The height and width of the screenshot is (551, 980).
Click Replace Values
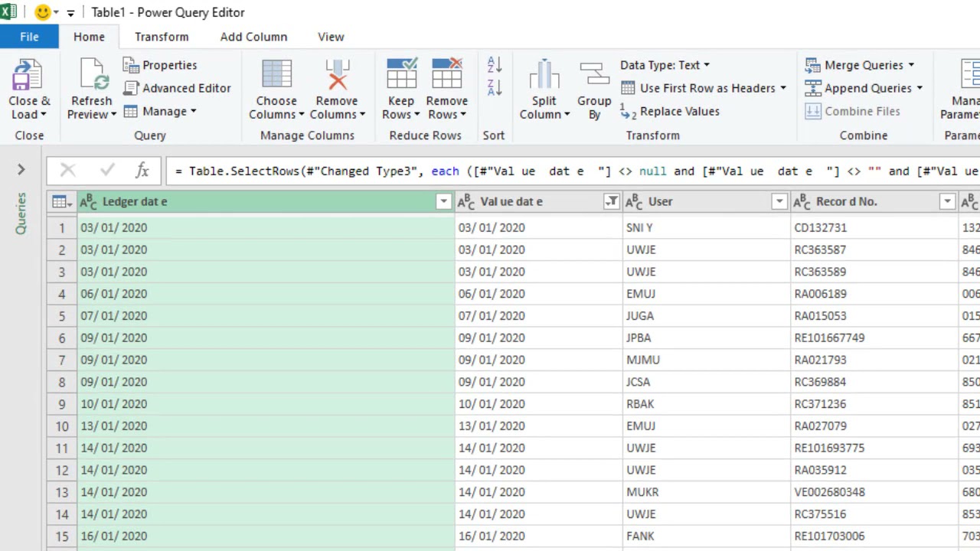pos(670,111)
